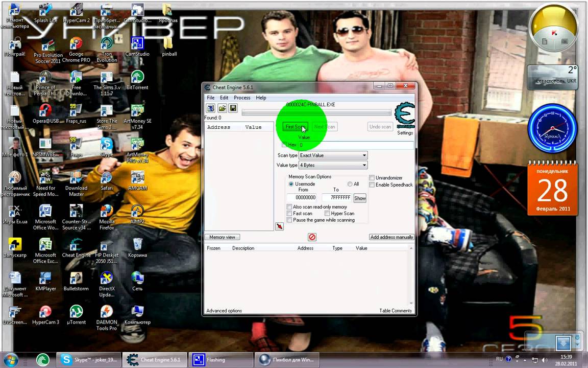Select the Корзина recycle bin icon
This screenshot has width=588, height=368.
click(137, 248)
